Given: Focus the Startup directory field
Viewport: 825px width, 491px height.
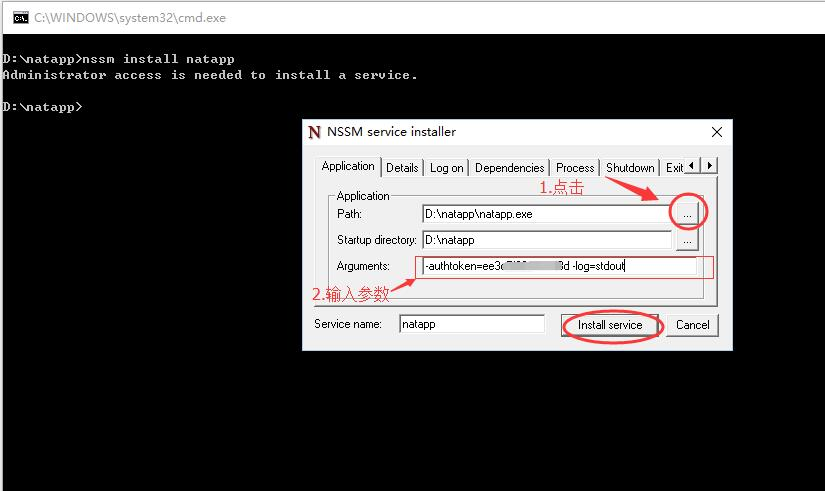Looking at the screenshot, I should (547, 241).
